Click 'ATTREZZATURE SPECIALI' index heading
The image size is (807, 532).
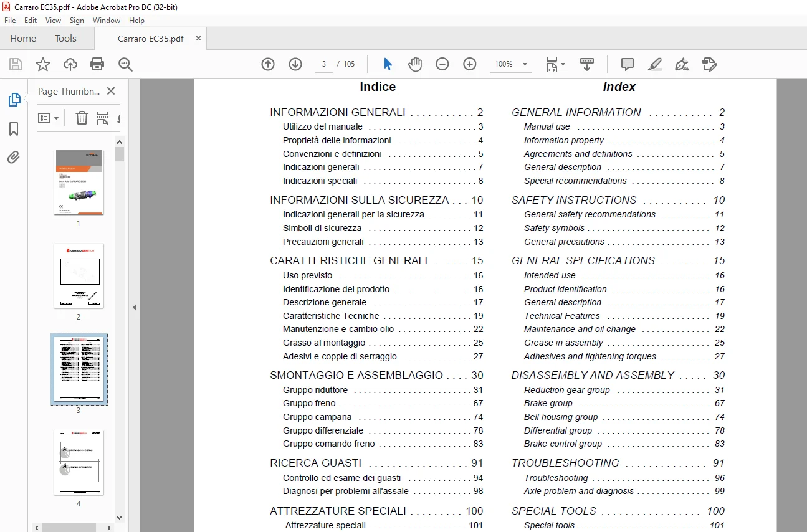[x=338, y=511]
